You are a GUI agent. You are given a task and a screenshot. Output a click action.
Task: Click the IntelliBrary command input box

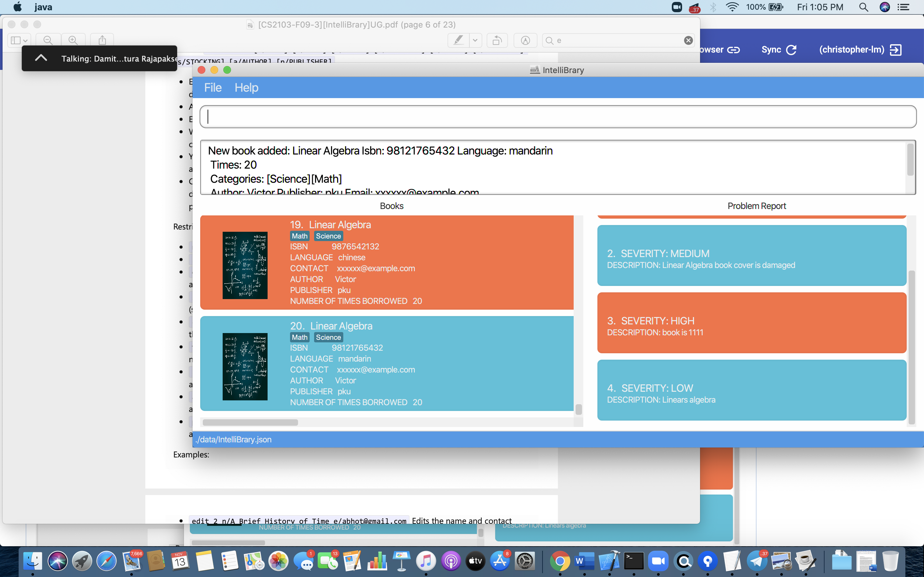point(558,117)
